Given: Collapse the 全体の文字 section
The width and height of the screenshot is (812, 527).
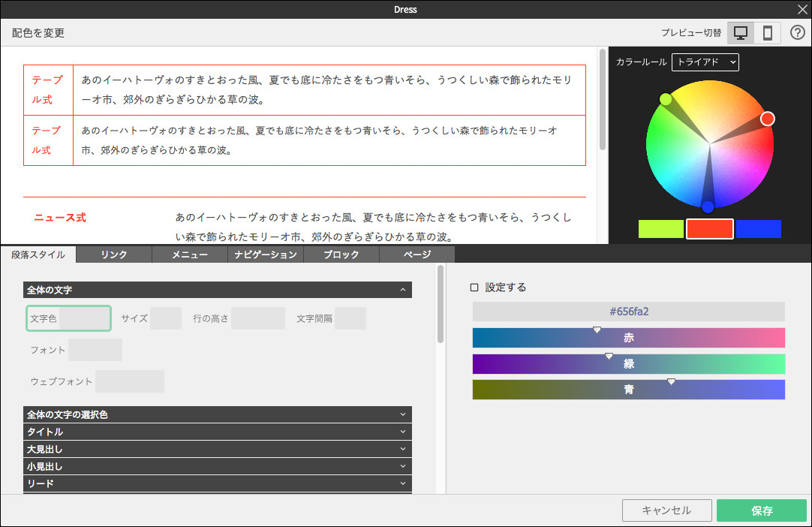Looking at the screenshot, I should pos(218,290).
